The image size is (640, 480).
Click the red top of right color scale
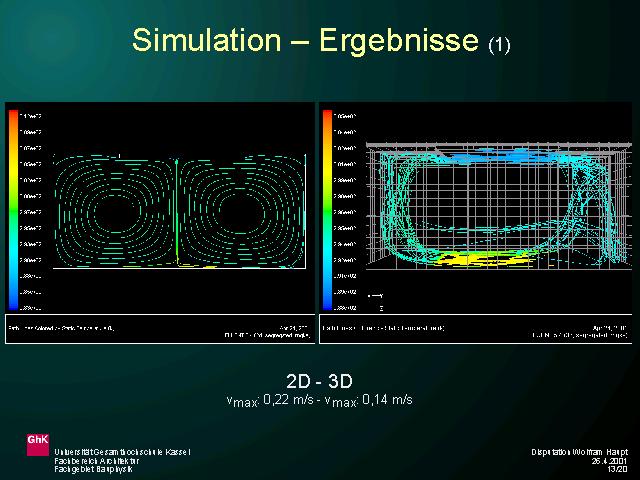click(x=328, y=118)
